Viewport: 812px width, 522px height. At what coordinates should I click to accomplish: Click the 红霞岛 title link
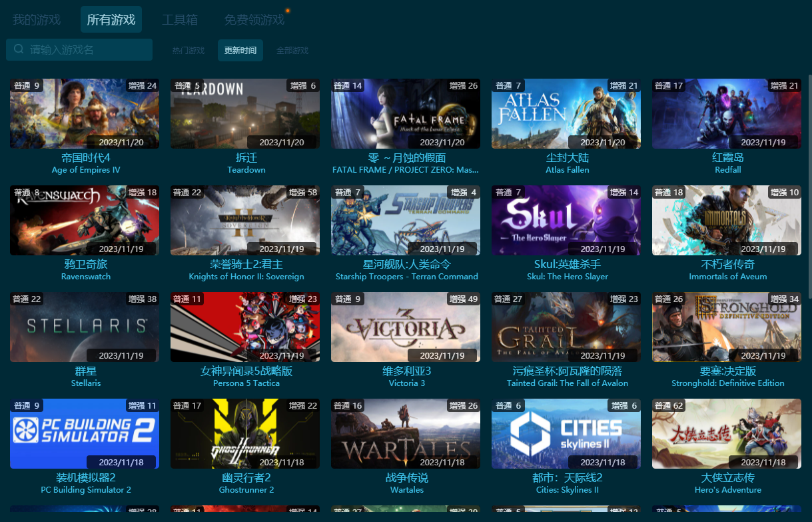point(728,158)
